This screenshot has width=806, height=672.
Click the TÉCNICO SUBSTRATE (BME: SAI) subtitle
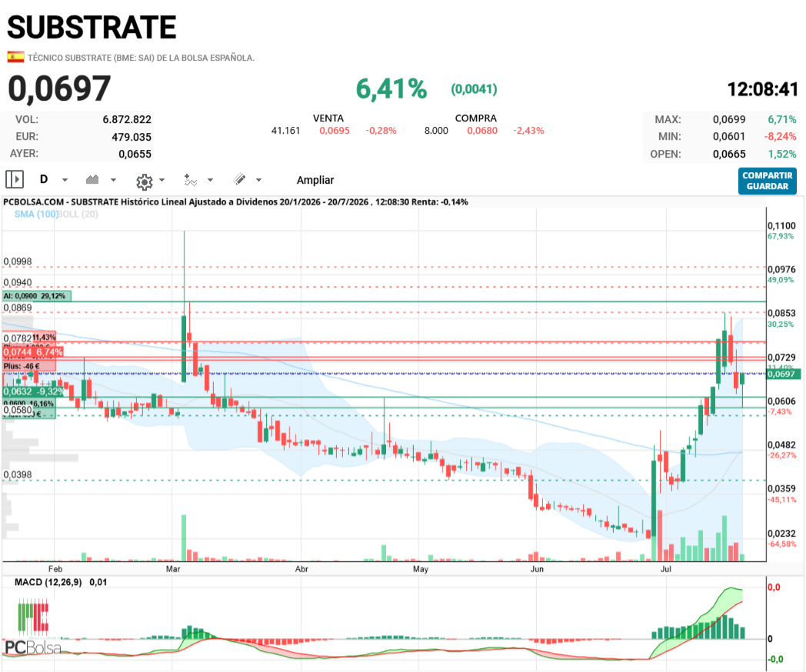142,58
